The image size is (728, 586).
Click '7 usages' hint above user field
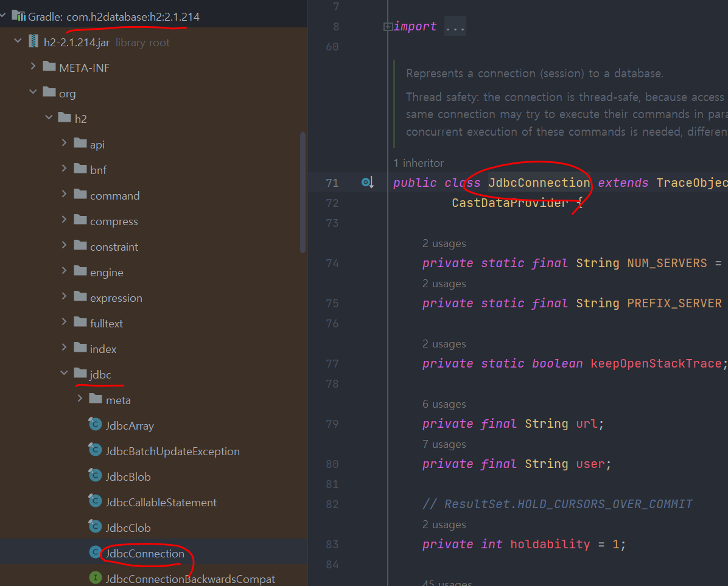click(x=444, y=444)
